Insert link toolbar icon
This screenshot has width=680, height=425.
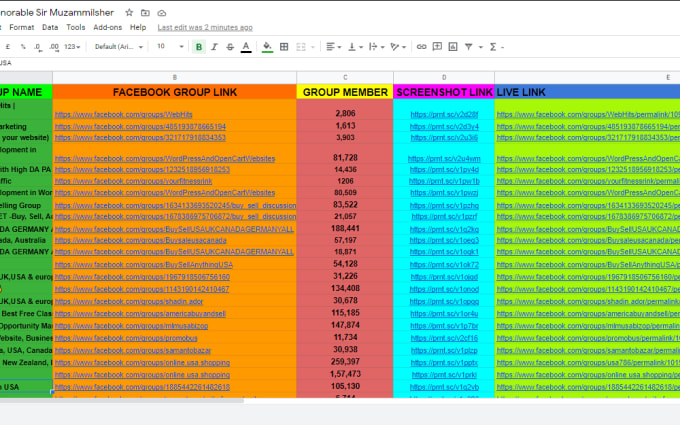(421, 46)
